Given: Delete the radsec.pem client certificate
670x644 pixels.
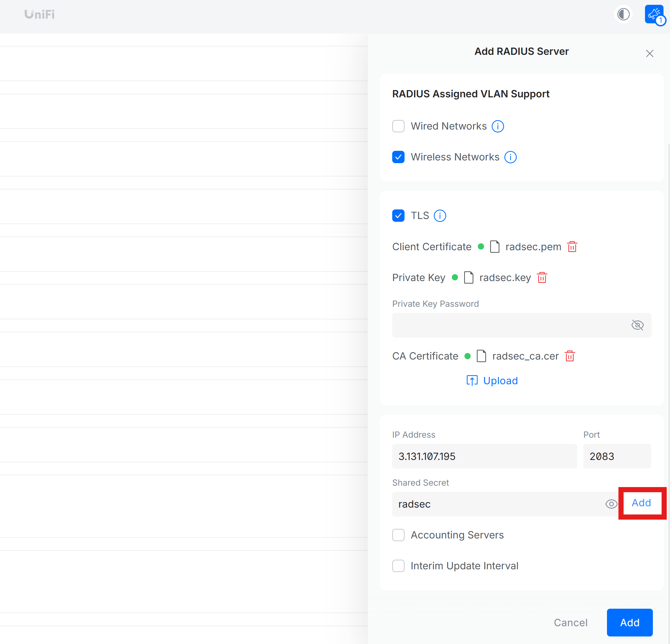Looking at the screenshot, I should [572, 246].
